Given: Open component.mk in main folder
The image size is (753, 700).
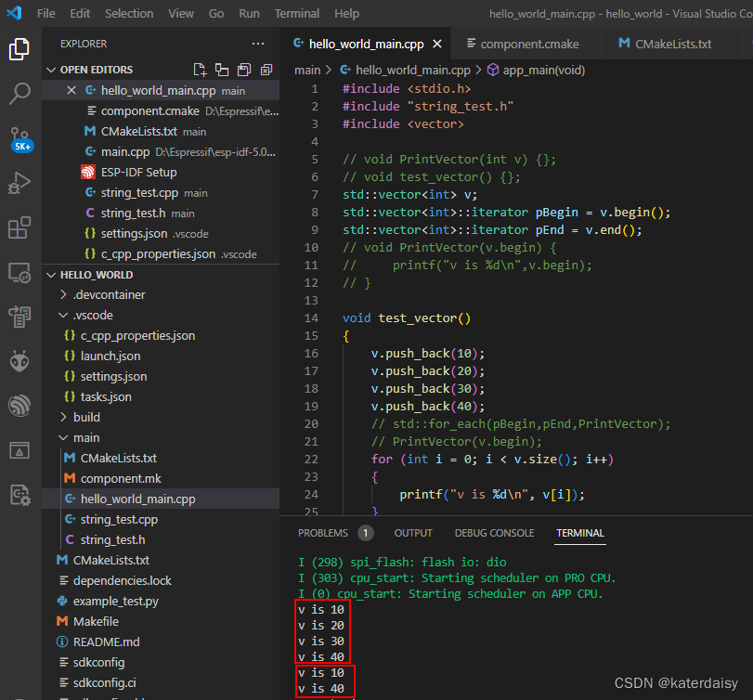Looking at the screenshot, I should 161,479.
